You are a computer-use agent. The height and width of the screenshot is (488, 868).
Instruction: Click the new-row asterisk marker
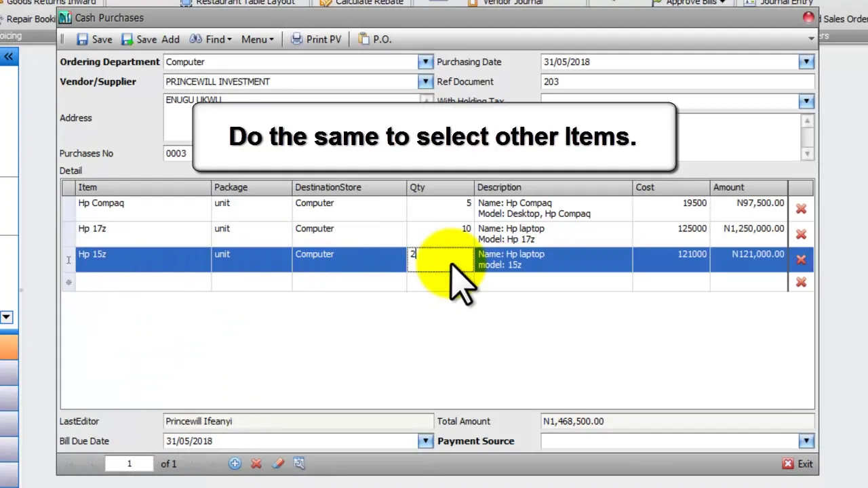tap(68, 282)
